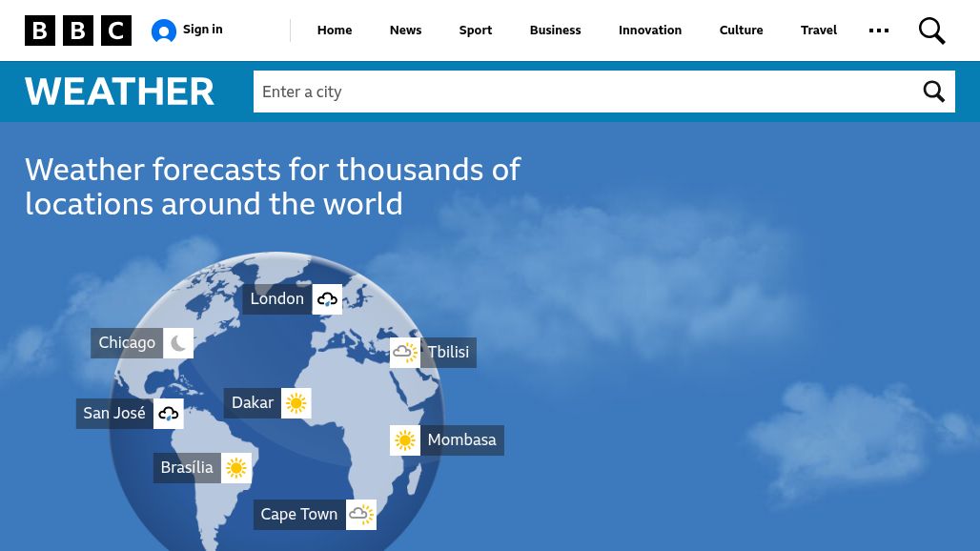
Task: Open the Tbilisi forecast label
Action: tap(448, 353)
